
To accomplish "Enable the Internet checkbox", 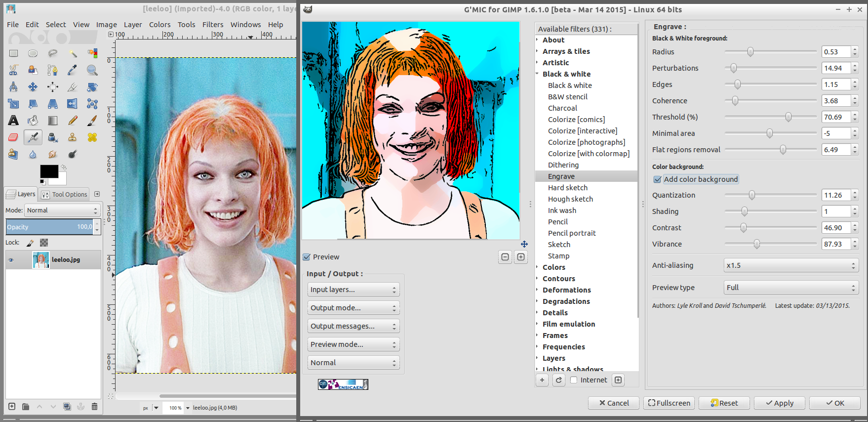I will click(x=574, y=380).
